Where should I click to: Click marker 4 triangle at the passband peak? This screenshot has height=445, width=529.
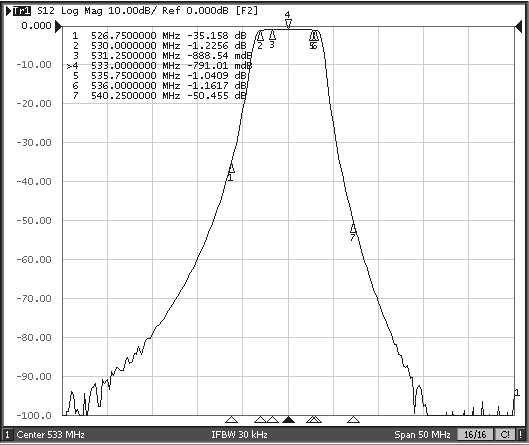pos(288,24)
